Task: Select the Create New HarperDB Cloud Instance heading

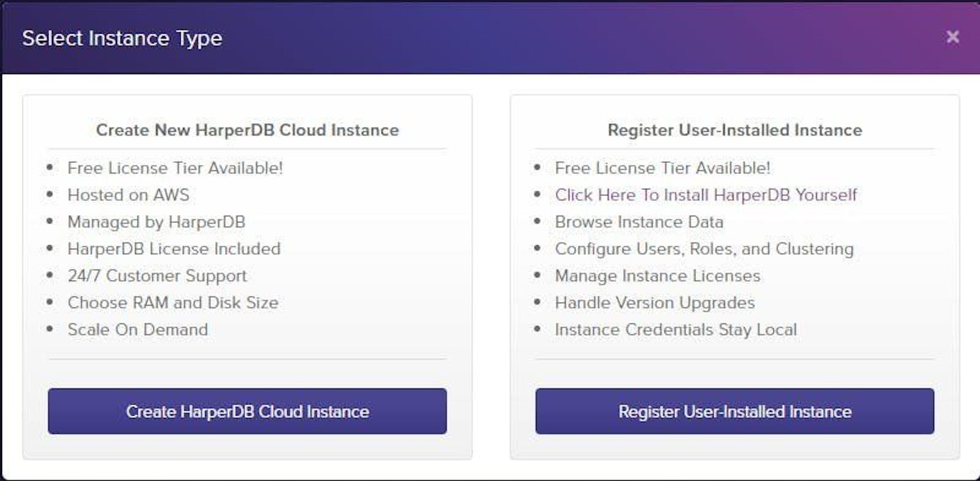Action: click(x=247, y=130)
